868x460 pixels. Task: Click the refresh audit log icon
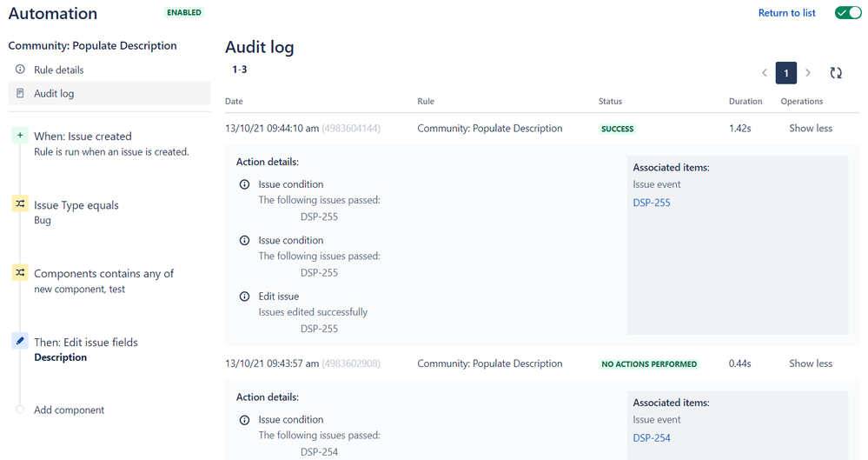tap(836, 73)
